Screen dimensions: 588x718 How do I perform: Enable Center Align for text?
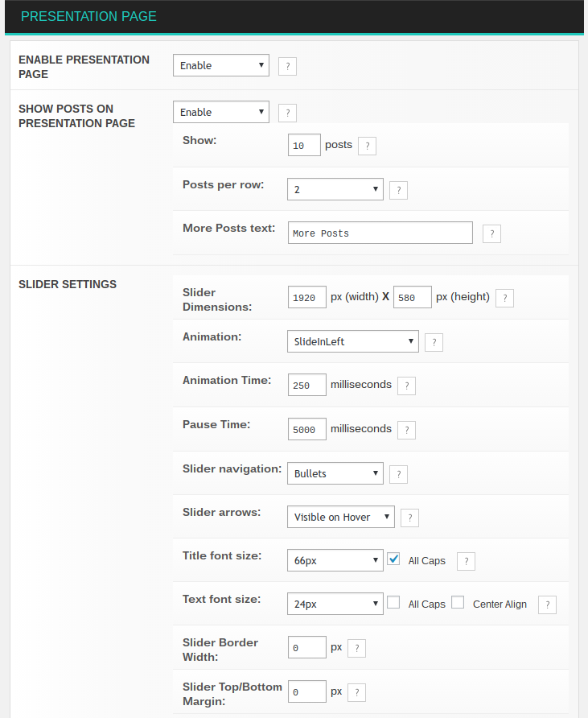coord(458,602)
